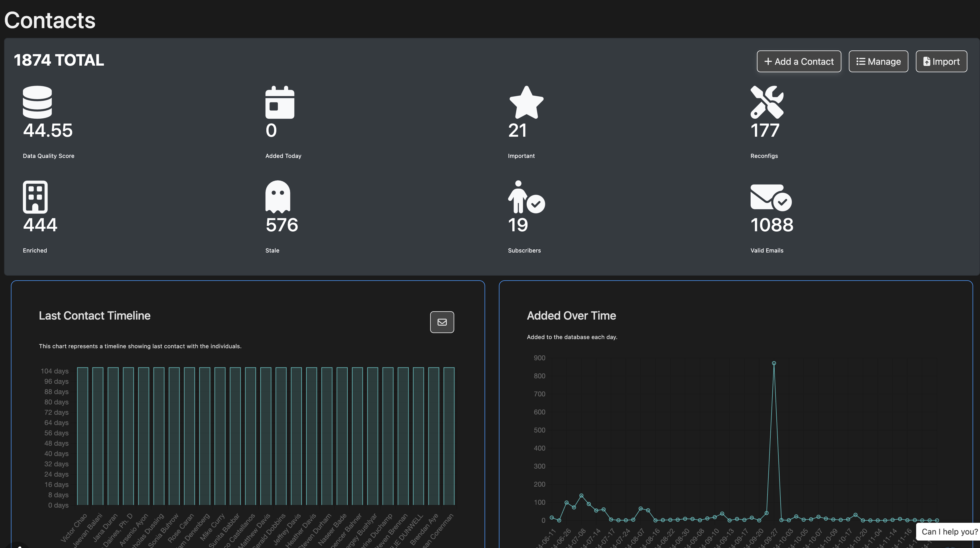Click the 104 days axis label

coord(55,371)
